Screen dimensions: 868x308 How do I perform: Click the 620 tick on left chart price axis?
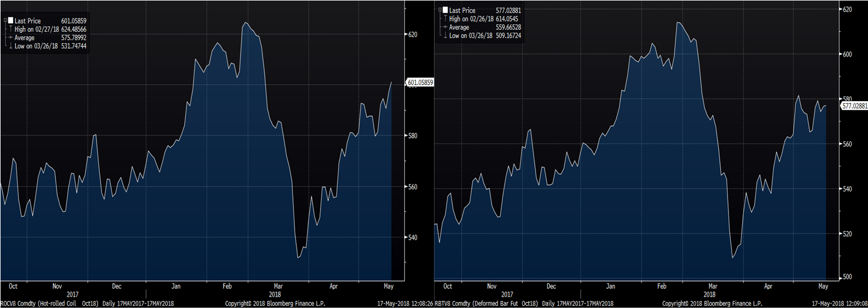coord(413,34)
